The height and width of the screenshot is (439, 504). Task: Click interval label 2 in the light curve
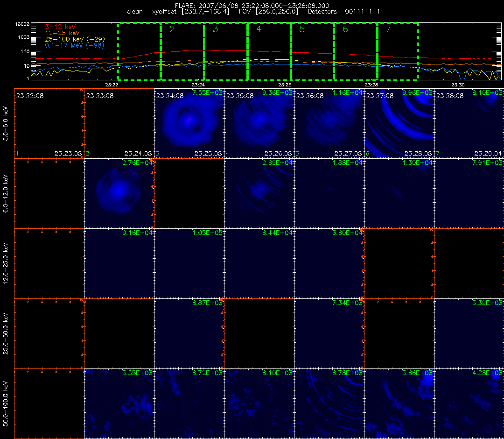coord(172,29)
